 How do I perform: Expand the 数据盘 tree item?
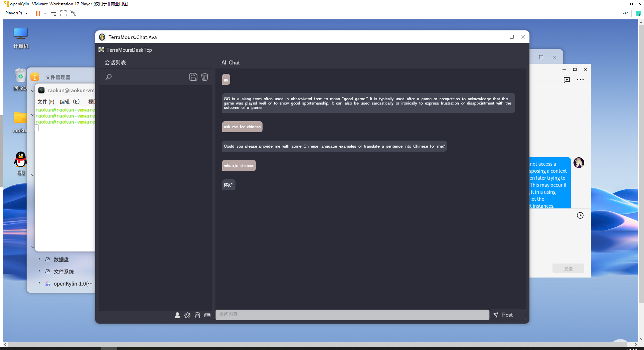click(x=39, y=259)
